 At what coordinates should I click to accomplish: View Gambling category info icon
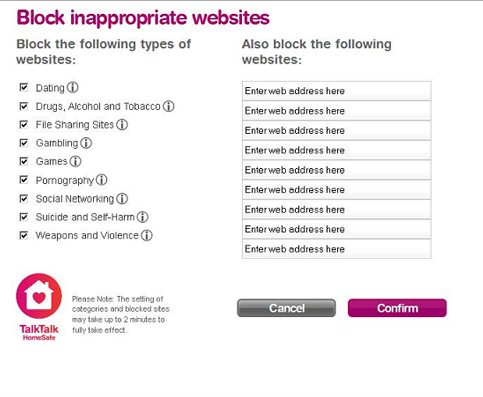point(86,143)
